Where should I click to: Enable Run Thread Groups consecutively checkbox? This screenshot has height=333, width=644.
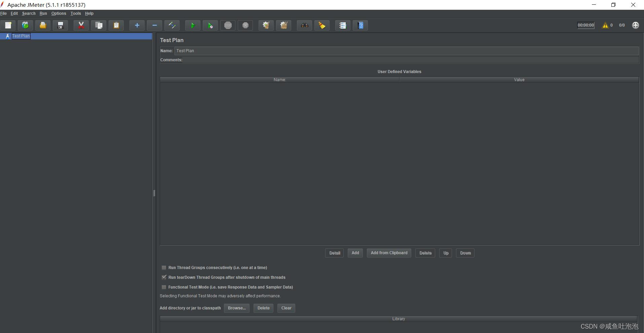164,268
